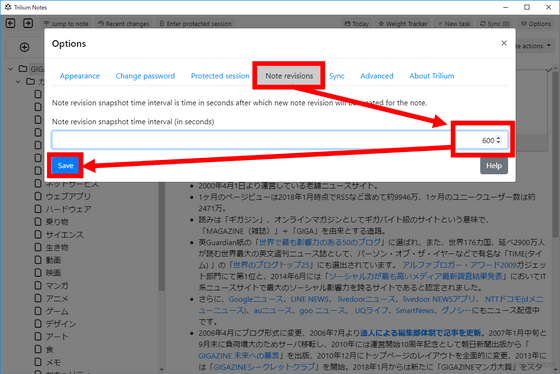Image resolution: width=560 pixels, height=374 pixels.
Task: Open the Weight Tracker toolbar item
Action: point(403,24)
